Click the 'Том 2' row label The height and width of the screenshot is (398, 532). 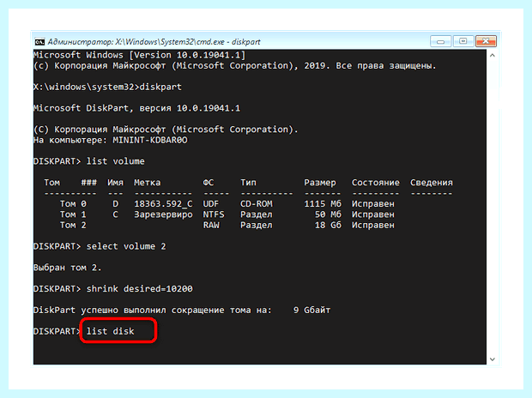(73, 225)
